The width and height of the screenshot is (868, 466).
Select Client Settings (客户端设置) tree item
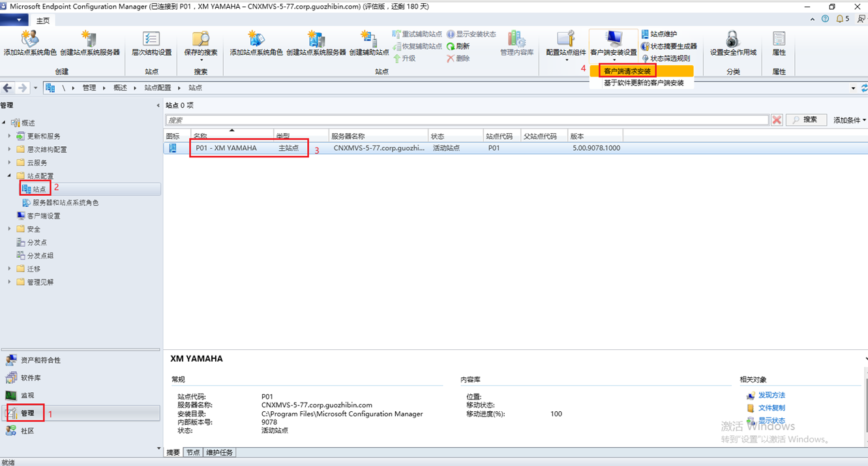click(43, 216)
